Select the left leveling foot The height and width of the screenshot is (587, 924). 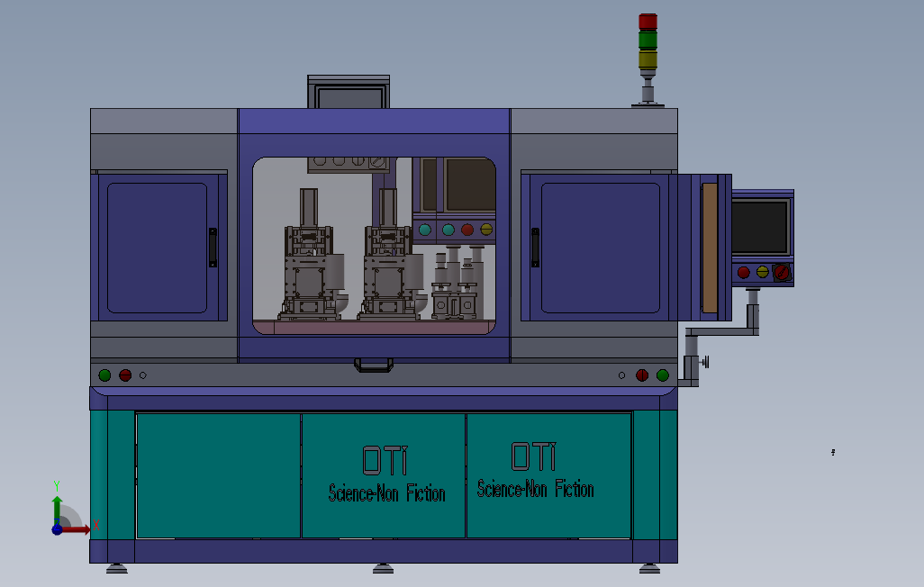[117, 568]
